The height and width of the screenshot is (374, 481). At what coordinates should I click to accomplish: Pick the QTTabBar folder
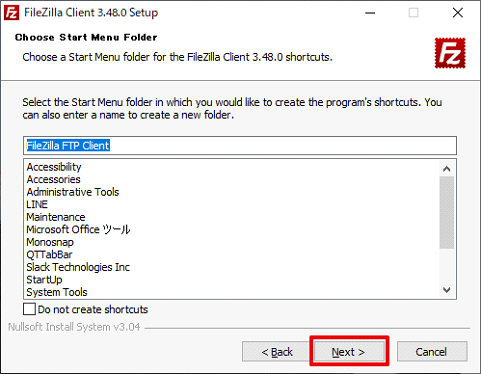click(49, 255)
